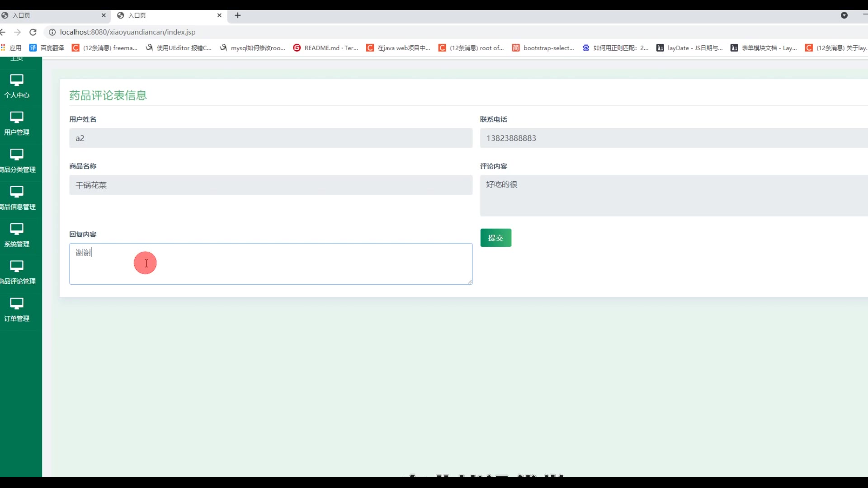Screen dimensions: 868x488
Task: Open the 关于lay... CSDN bookmark
Action: [x=836, y=48]
